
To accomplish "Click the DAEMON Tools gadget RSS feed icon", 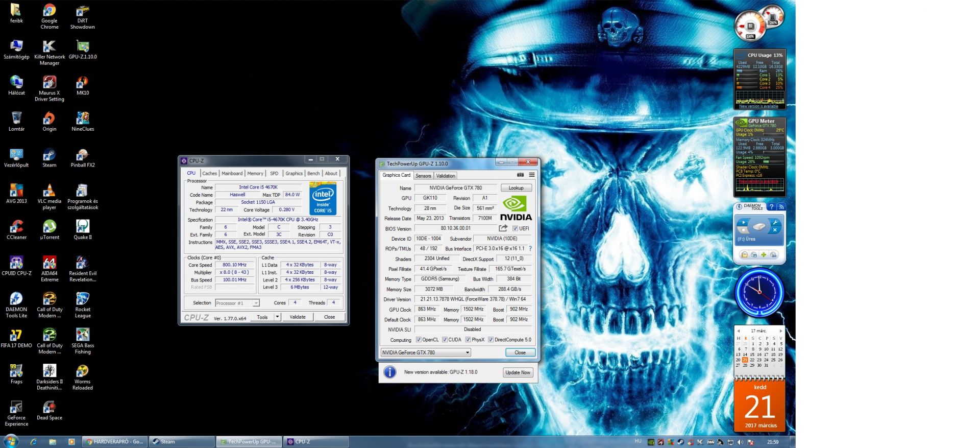I will (x=780, y=206).
